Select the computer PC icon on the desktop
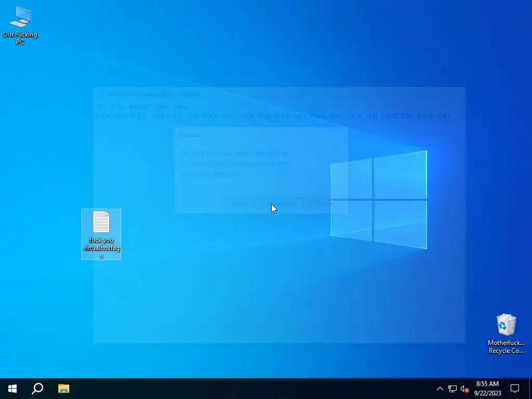 point(20,25)
